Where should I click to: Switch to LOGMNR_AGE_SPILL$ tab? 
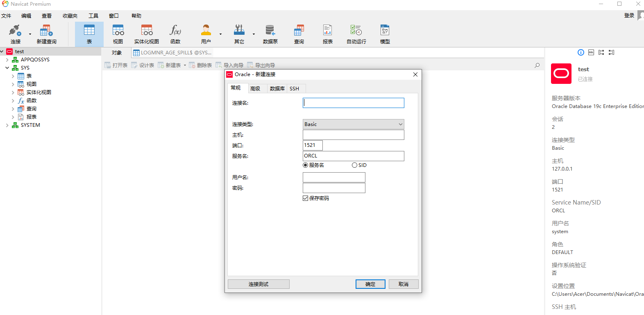click(172, 53)
